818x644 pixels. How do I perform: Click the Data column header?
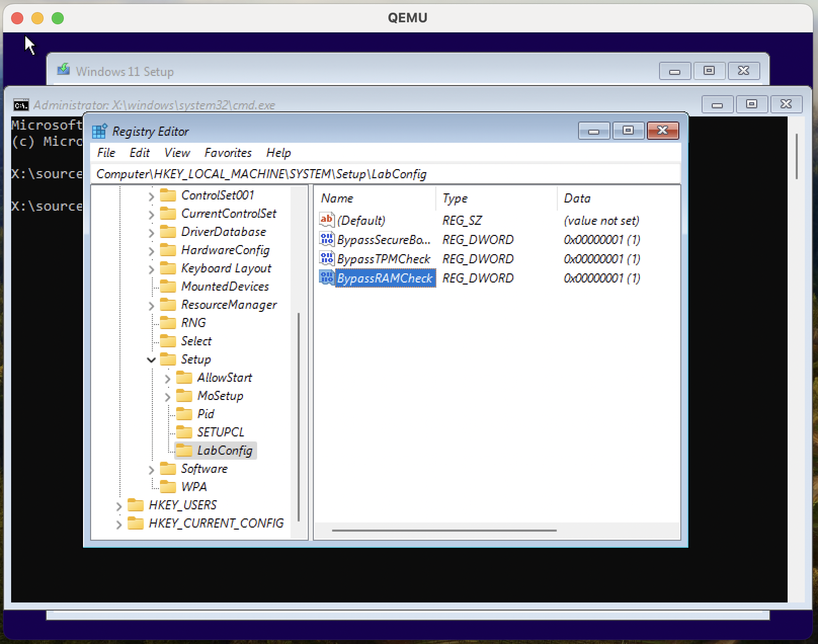pos(619,198)
